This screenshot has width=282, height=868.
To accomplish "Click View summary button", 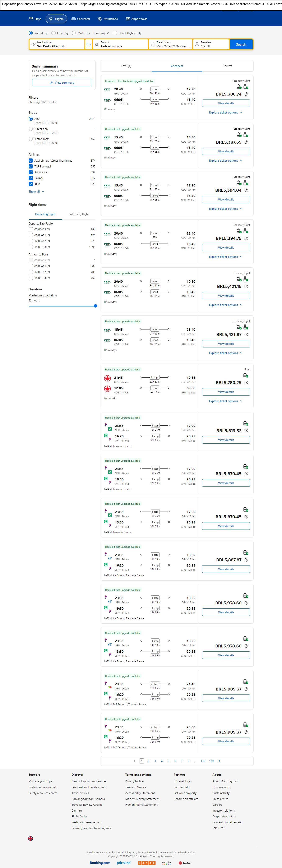I will click(62, 83).
